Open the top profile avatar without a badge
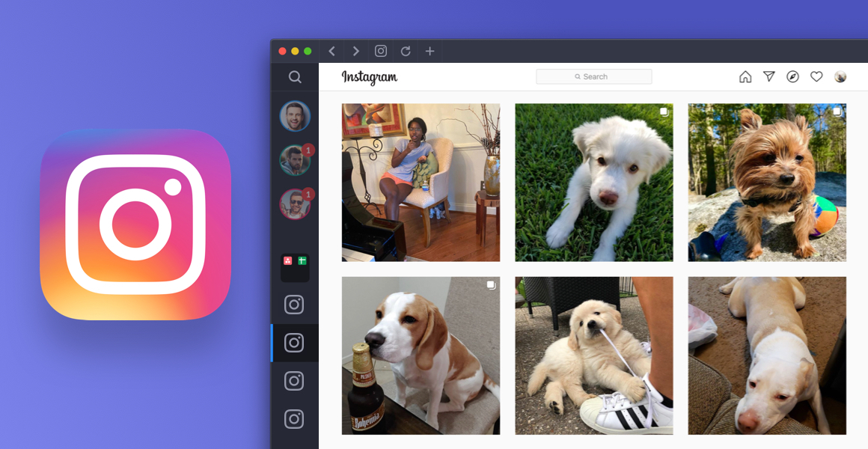 click(x=295, y=116)
